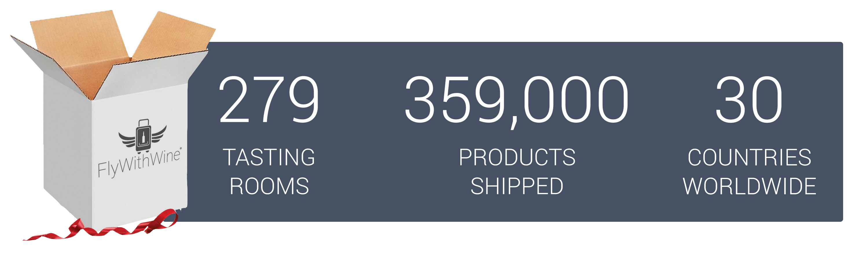Viewport: 868px width, 257px height.
Task: Click the wine bottle inside suitcase logo
Action: coord(143,137)
